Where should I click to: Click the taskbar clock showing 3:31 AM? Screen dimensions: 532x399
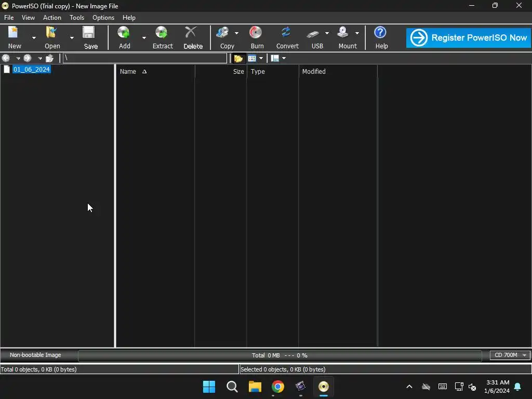tap(497, 387)
